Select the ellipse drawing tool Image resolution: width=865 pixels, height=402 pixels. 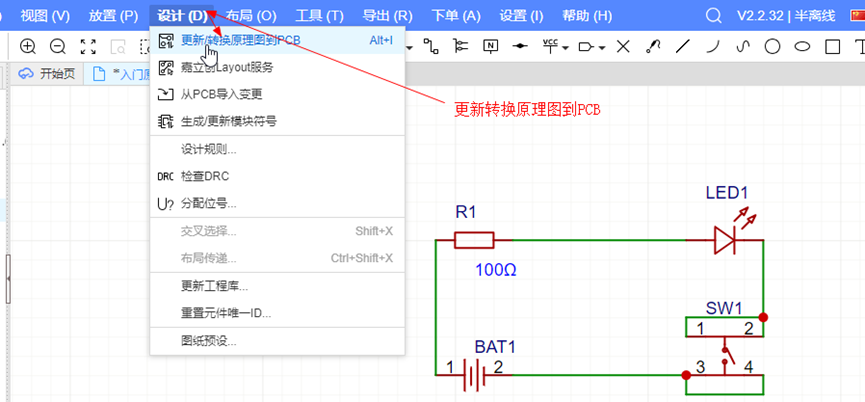[x=803, y=47]
